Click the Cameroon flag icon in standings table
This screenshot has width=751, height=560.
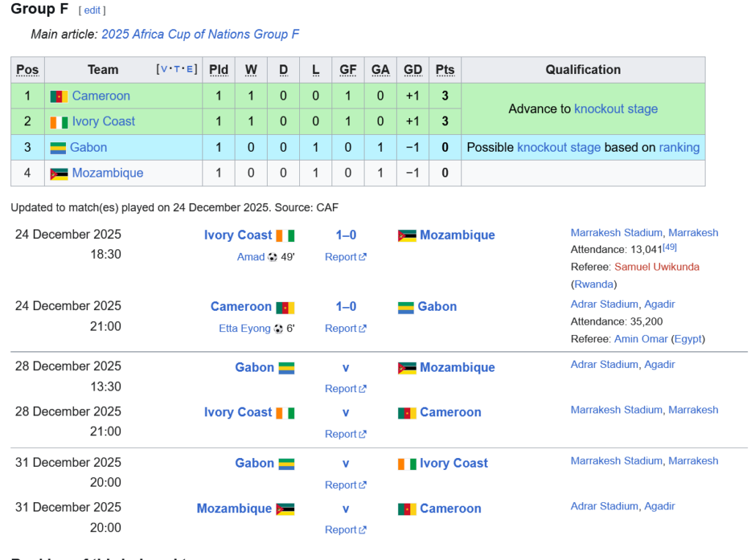click(x=59, y=96)
